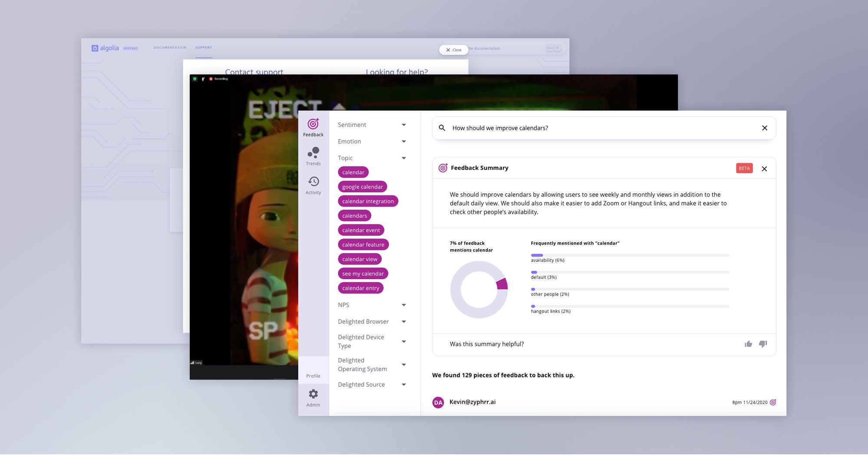The height and width of the screenshot is (455, 868).
Task: Dismiss the Feedback Summary card
Action: point(764,168)
